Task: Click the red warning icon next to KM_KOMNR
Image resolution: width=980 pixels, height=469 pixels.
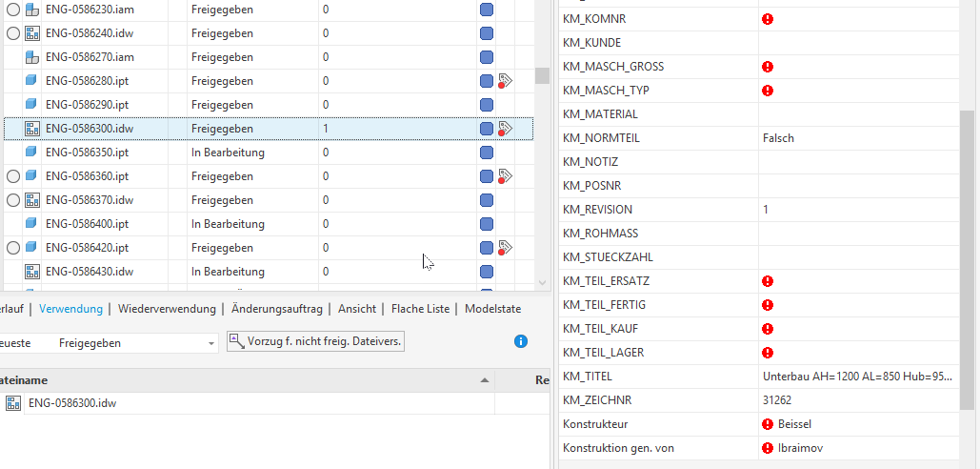Action: 768,19
